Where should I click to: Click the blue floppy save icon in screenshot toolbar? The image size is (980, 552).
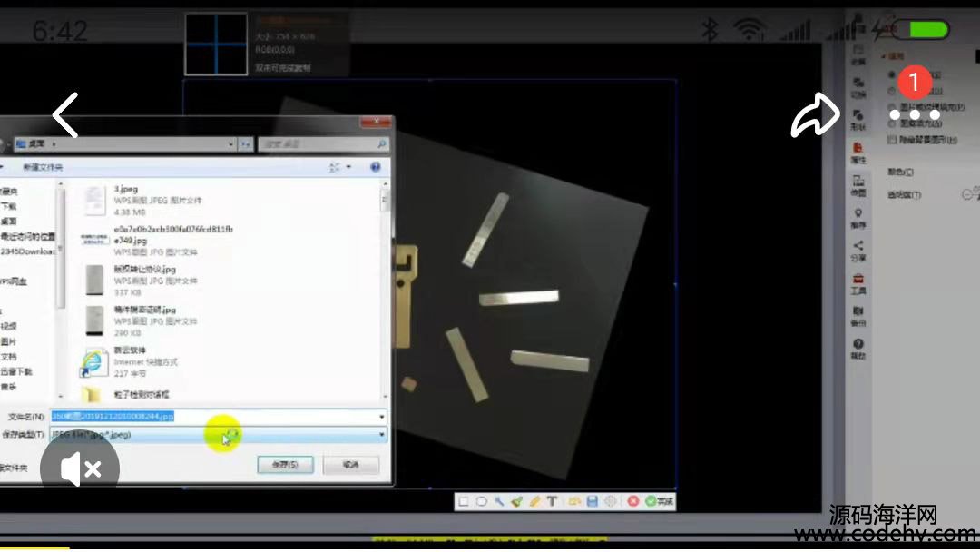coord(592,501)
